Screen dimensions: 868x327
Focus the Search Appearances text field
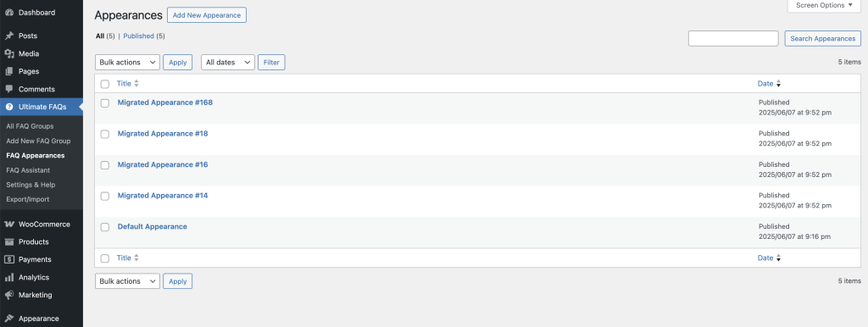tap(733, 38)
